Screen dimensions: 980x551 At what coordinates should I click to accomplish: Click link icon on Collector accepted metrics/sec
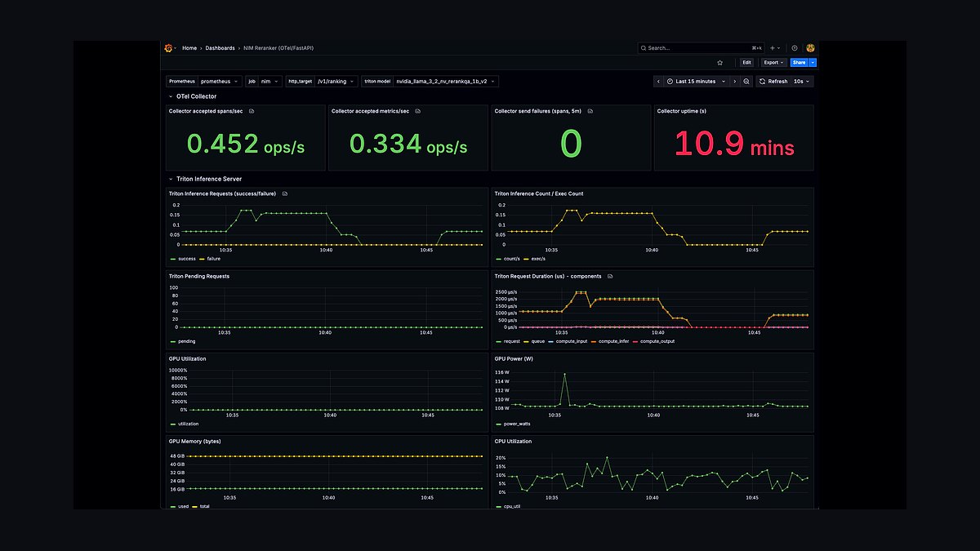[419, 111]
